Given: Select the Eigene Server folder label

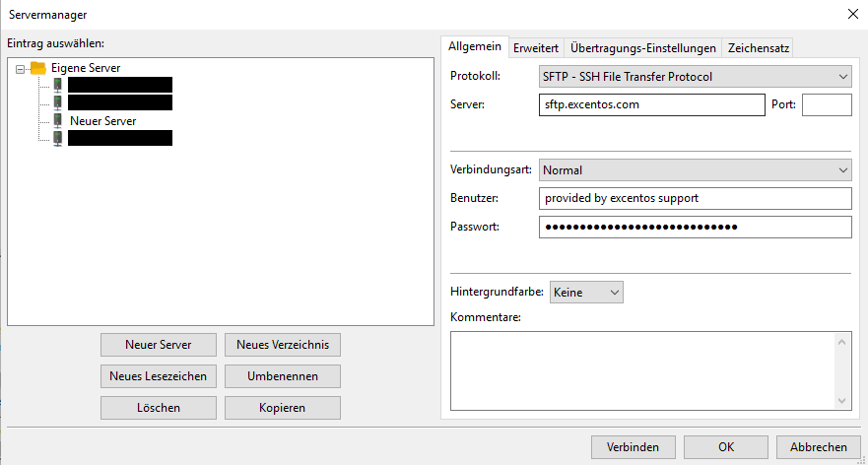Looking at the screenshot, I should click(86, 68).
